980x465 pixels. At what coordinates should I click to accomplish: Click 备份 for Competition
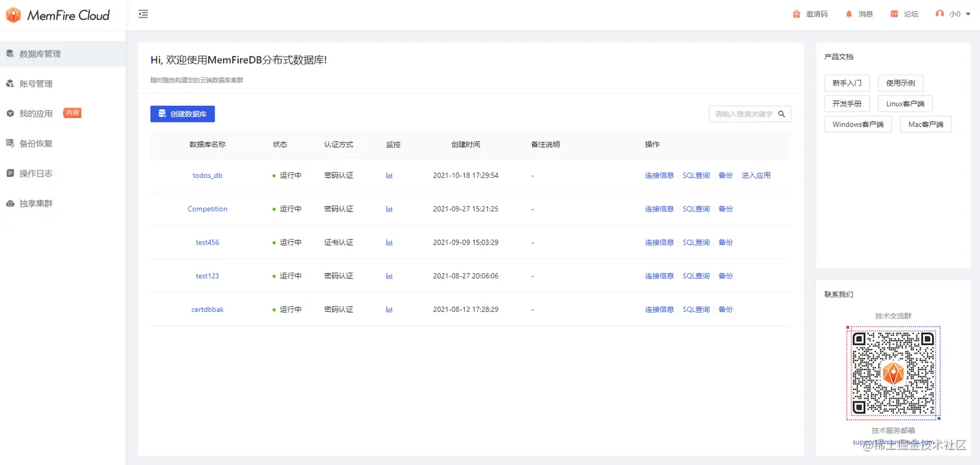click(x=725, y=209)
